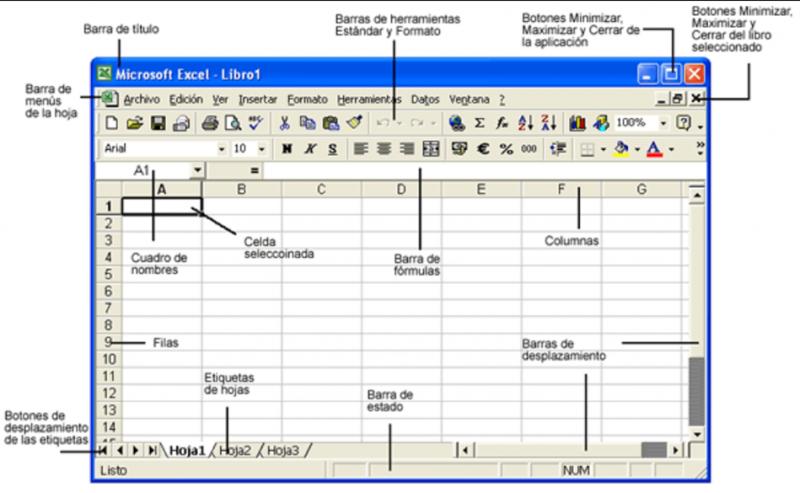
Task: Open a file with the Open folder icon
Action: [135, 123]
